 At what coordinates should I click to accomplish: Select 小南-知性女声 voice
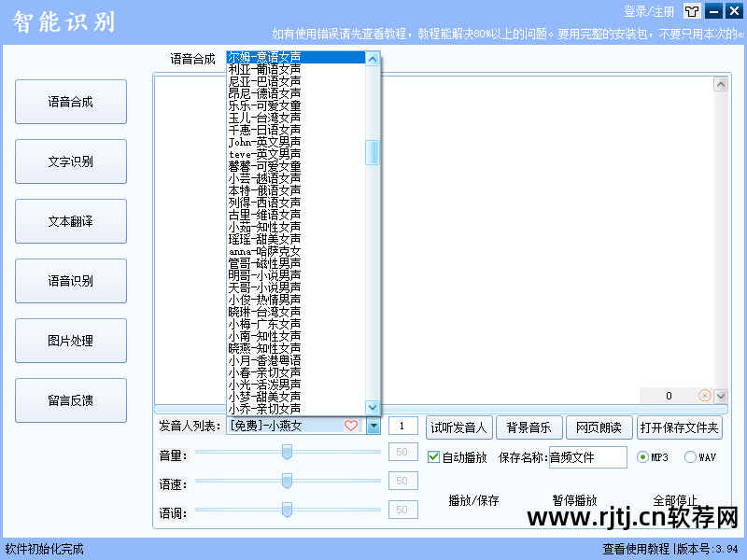(296, 337)
